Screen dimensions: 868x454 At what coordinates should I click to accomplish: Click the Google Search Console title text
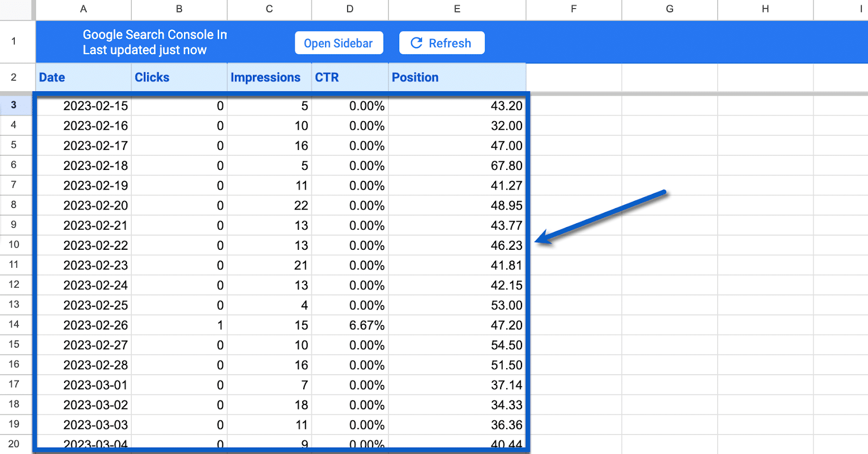pos(155,35)
